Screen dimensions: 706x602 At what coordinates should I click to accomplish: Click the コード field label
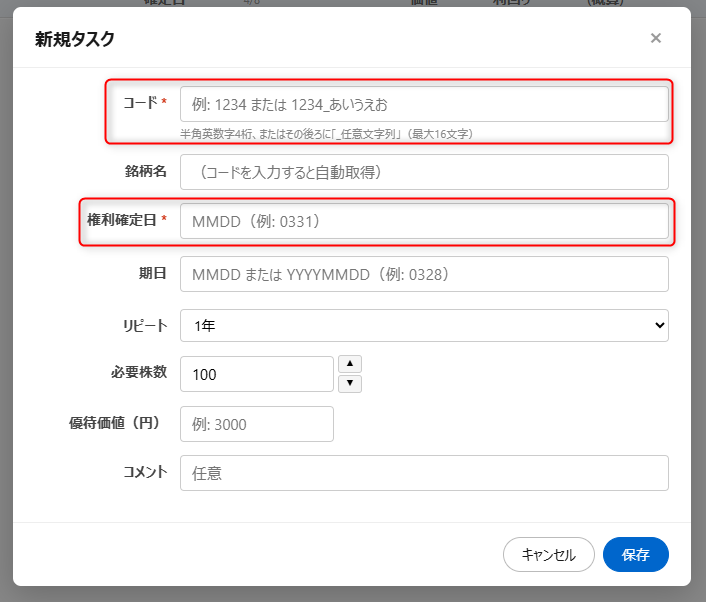tap(139, 102)
